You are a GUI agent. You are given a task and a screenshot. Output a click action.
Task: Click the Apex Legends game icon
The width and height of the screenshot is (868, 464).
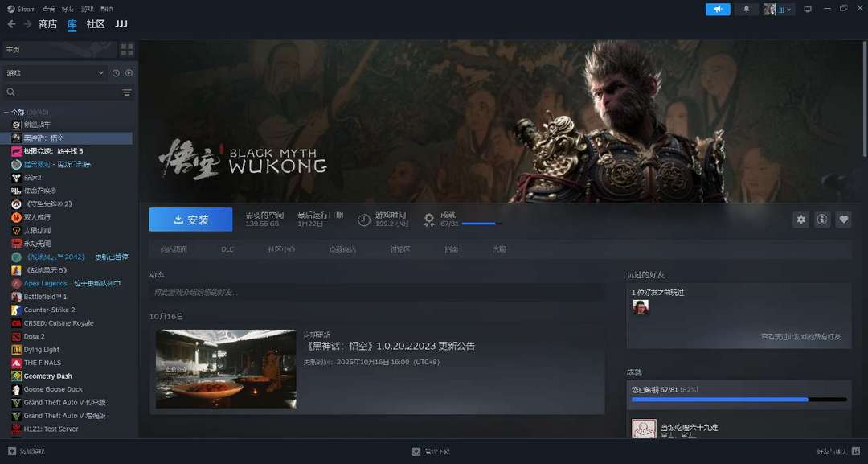coord(16,284)
